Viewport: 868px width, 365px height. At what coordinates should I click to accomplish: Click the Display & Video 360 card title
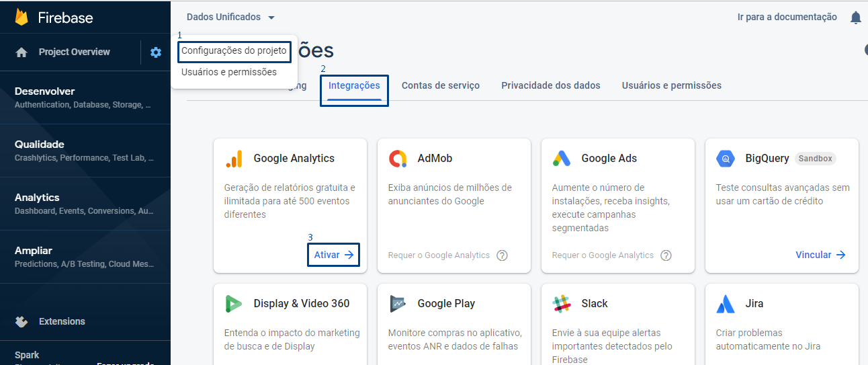302,303
